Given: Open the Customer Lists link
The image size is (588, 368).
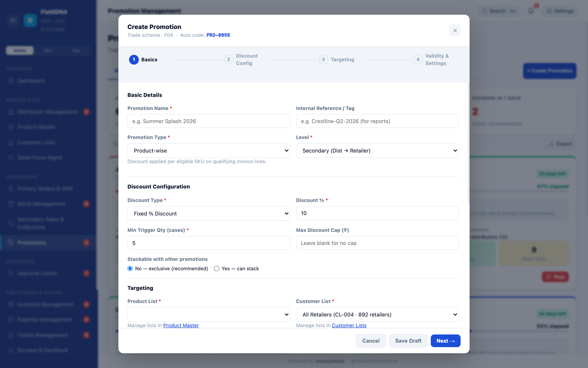Looking at the screenshot, I should [x=349, y=325].
